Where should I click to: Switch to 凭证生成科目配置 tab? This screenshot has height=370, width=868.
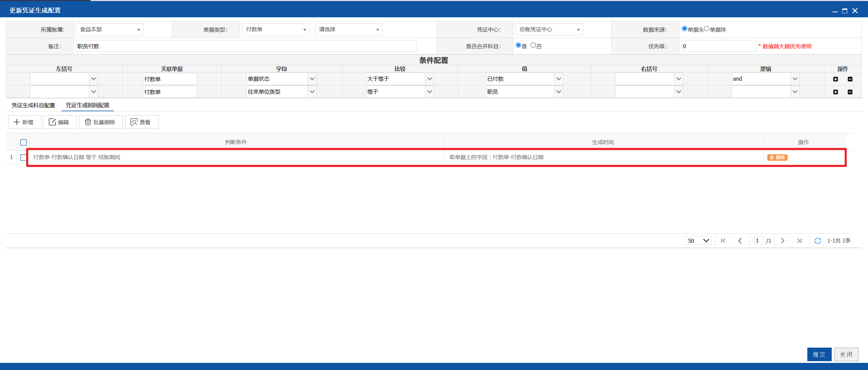(x=33, y=105)
